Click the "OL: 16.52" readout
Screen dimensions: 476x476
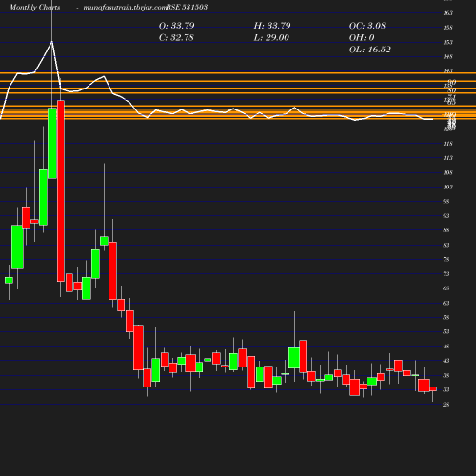tap(370, 50)
